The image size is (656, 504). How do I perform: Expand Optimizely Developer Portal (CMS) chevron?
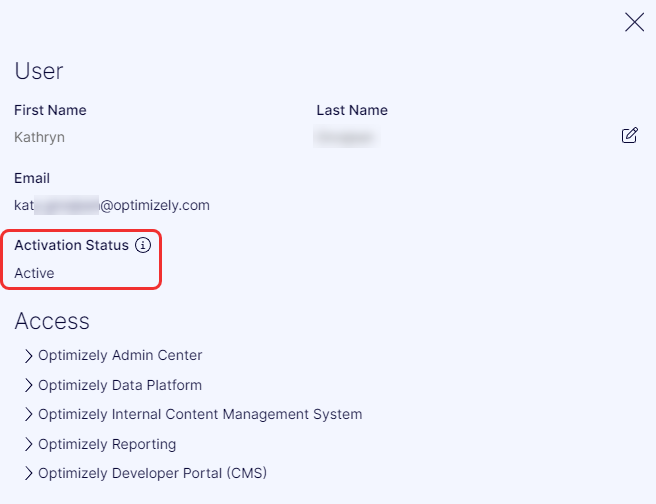click(x=28, y=473)
